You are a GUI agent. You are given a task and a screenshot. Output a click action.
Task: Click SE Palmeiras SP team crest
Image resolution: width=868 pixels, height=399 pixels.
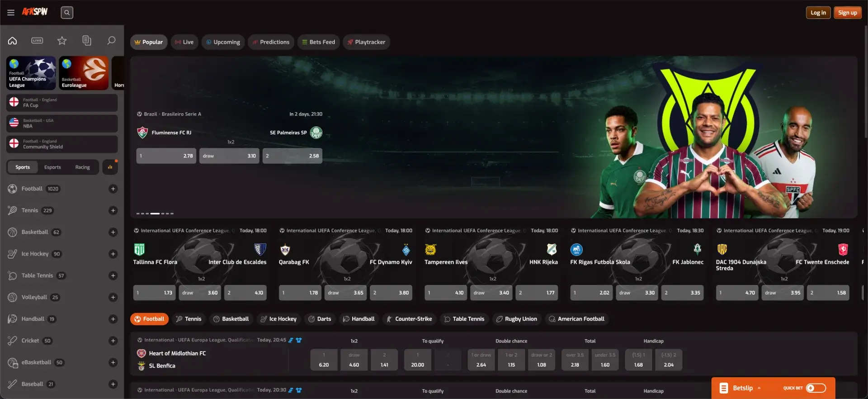pyautogui.click(x=316, y=133)
